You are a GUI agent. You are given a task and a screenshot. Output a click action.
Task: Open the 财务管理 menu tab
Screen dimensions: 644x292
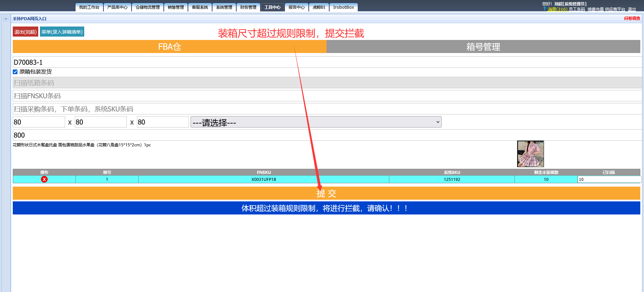pyautogui.click(x=248, y=7)
